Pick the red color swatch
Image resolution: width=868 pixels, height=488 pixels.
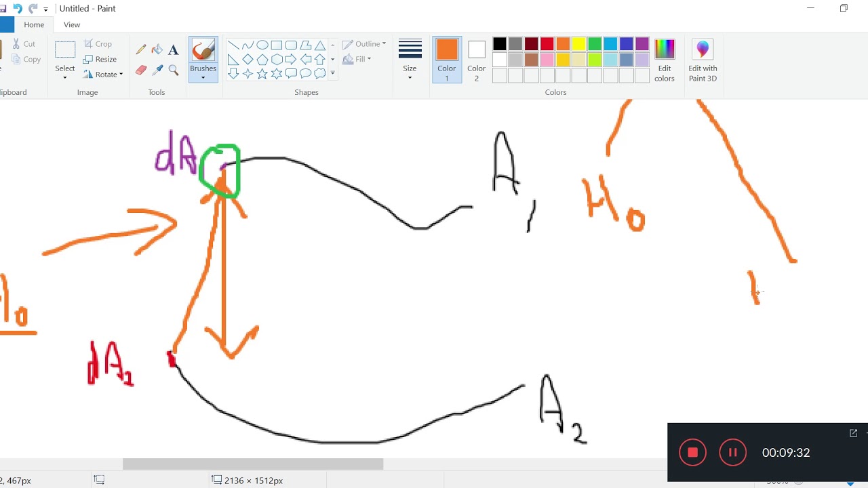(547, 44)
